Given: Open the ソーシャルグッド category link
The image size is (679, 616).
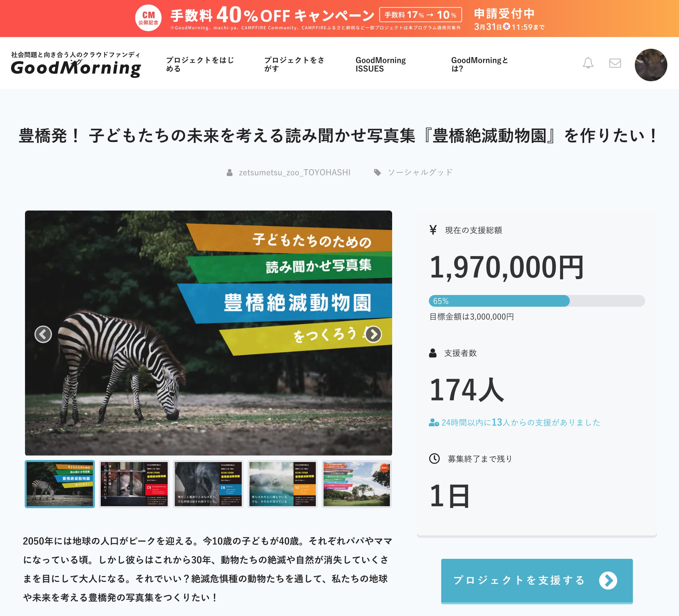Looking at the screenshot, I should tap(420, 173).
